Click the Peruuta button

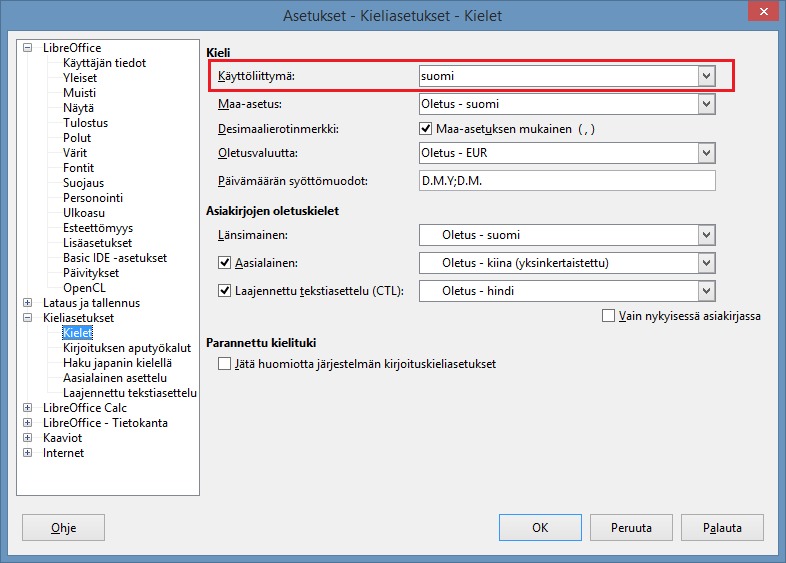click(x=631, y=527)
